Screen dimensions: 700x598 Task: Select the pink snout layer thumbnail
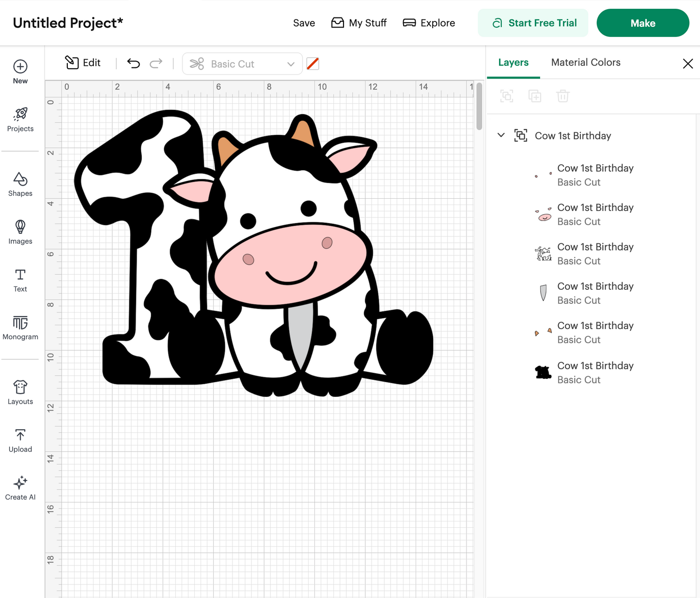pos(543,214)
